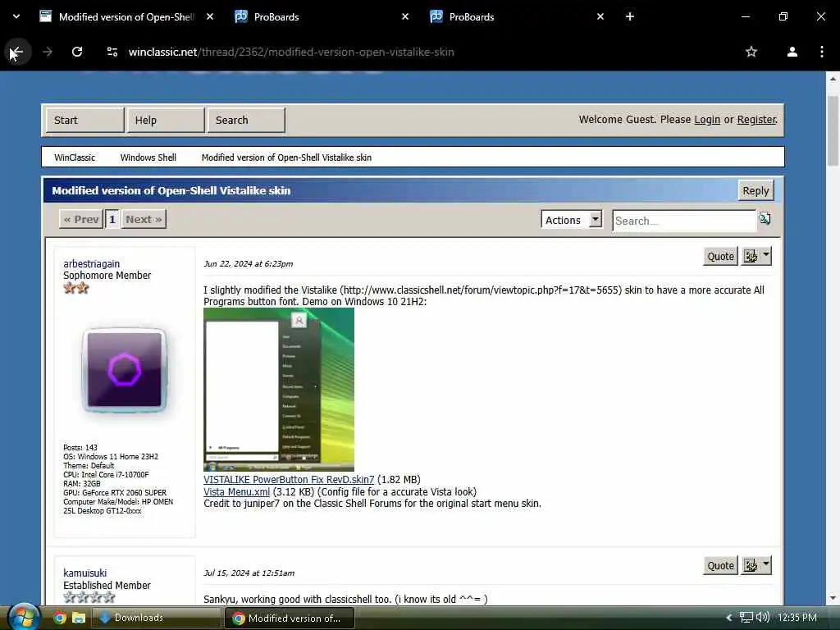Go back using the browser back arrow
This screenshot has height=630, width=840.
point(17,52)
